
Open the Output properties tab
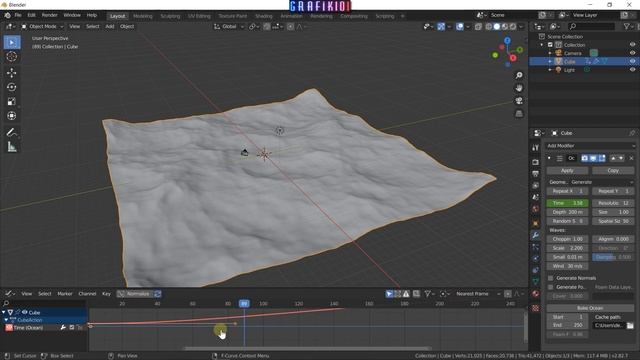point(536,174)
